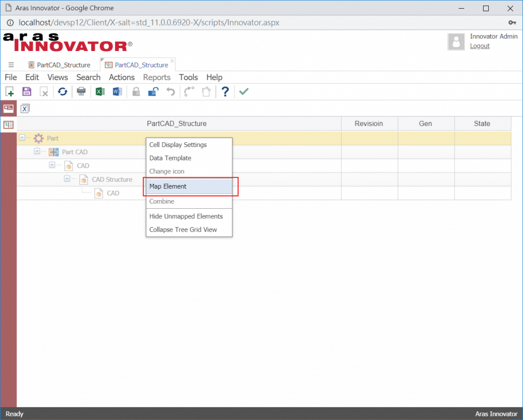Click the Promote icon in toolbar
The height and width of the screenshot is (420, 523).
(189, 91)
